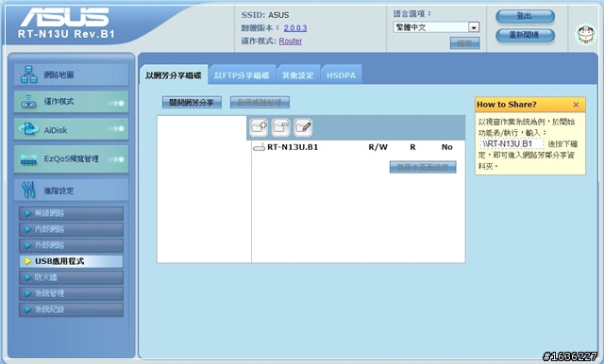The width and height of the screenshot is (604, 364).
Task: Click the mascot help icon
Action: pos(585,34)
